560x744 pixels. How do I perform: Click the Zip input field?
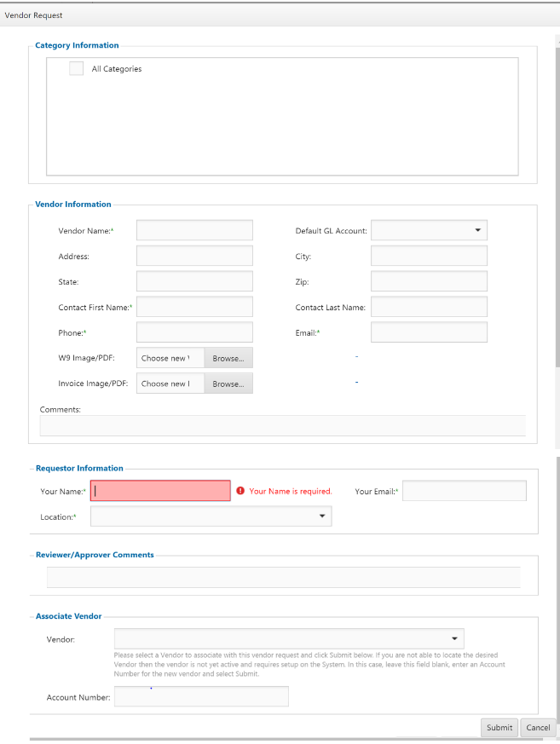coord(429,281)
